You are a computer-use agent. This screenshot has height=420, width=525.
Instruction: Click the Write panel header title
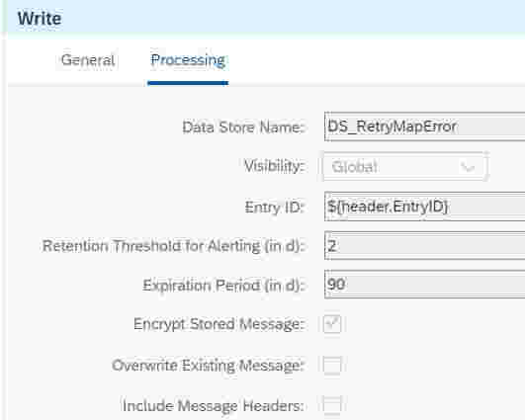click(40, 18)
